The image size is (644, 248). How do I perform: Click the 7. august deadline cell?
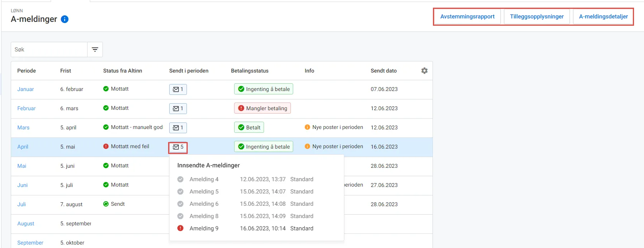71,204
